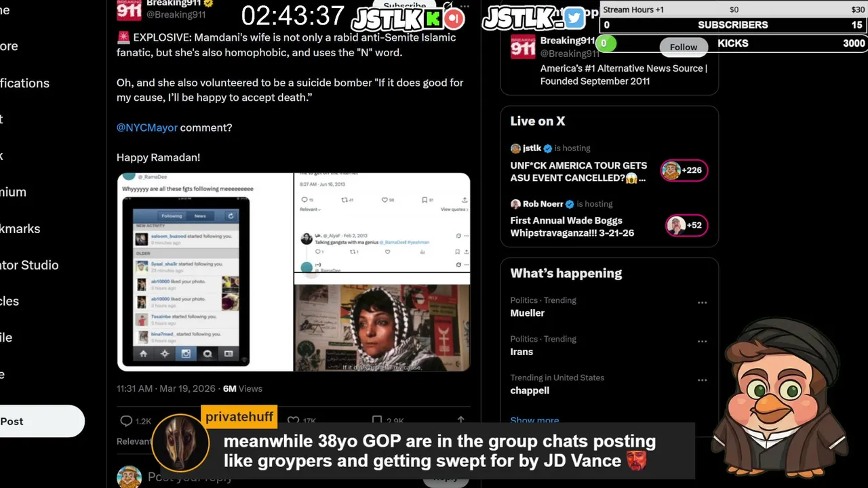
Task: Click Show more under What's happening
Action: pyautogui.click(x=534, y=420)
